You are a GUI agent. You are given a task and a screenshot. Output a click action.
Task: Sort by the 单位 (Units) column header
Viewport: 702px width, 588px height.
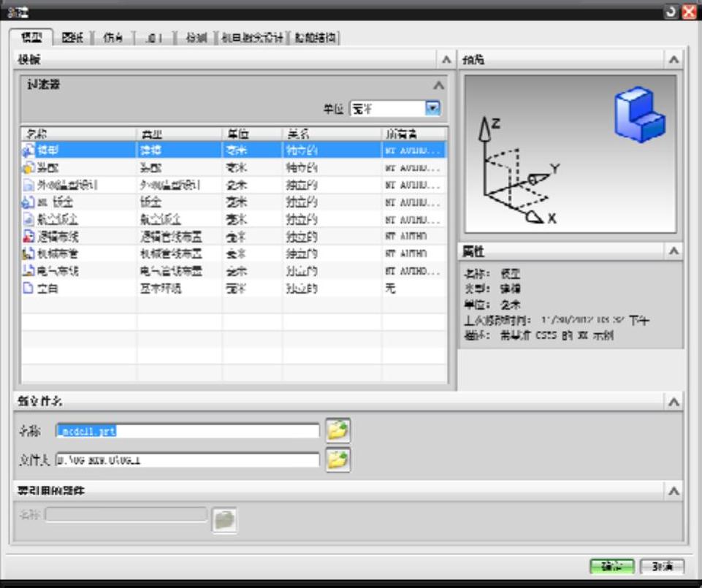tap(252, 134)
